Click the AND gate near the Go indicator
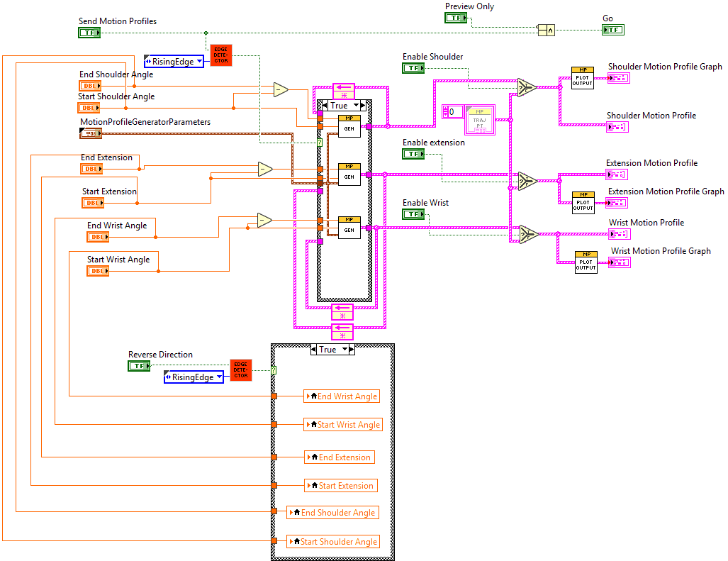 545,30
